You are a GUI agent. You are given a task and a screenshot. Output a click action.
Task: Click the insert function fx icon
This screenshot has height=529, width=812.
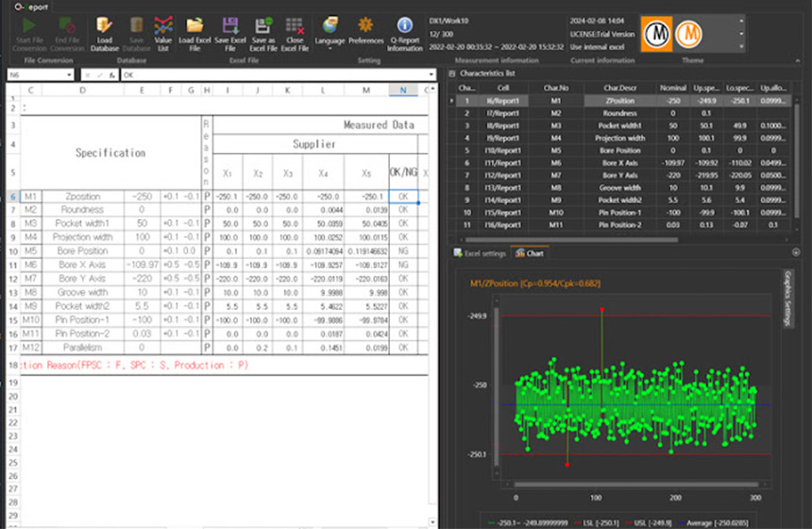[111, 76]
